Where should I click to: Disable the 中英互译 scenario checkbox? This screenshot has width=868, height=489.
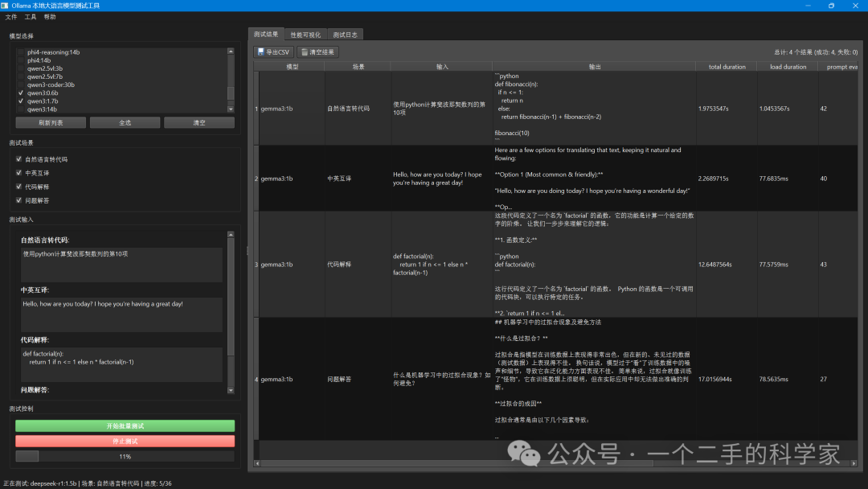[18, 173]
